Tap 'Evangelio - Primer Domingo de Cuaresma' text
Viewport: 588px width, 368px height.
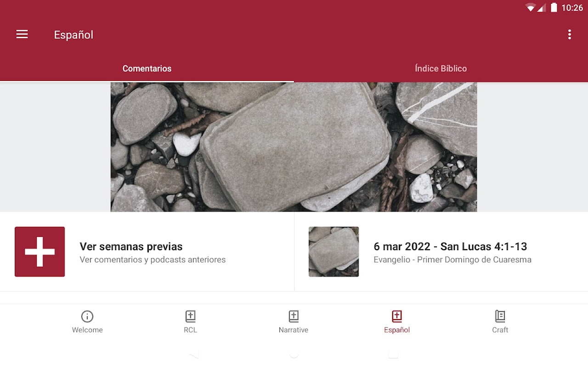point(452,260)
